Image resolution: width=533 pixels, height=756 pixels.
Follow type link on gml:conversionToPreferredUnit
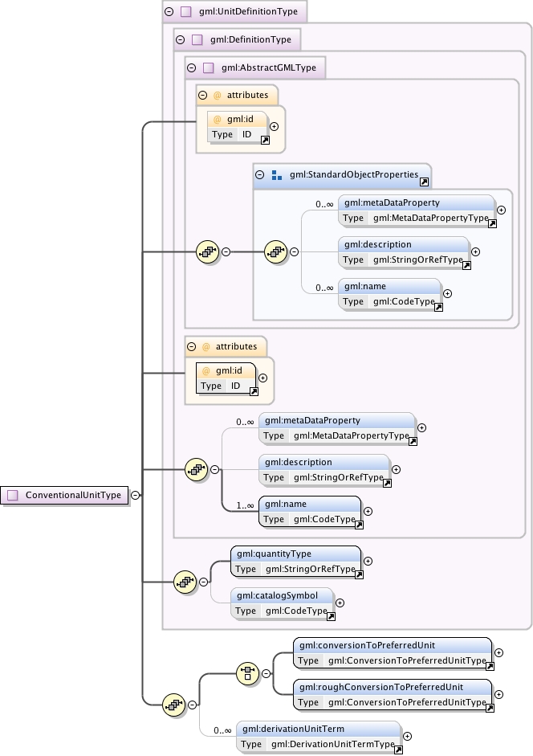490,666
